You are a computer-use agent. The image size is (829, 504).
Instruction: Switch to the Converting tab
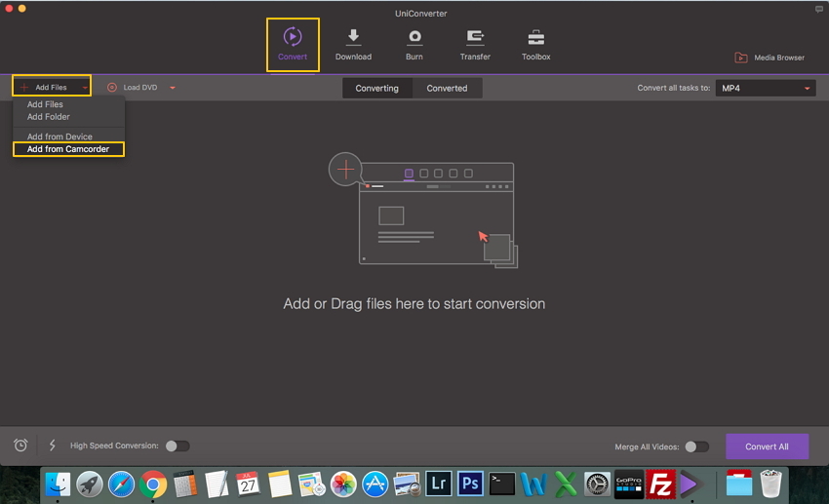click(377, 89)
